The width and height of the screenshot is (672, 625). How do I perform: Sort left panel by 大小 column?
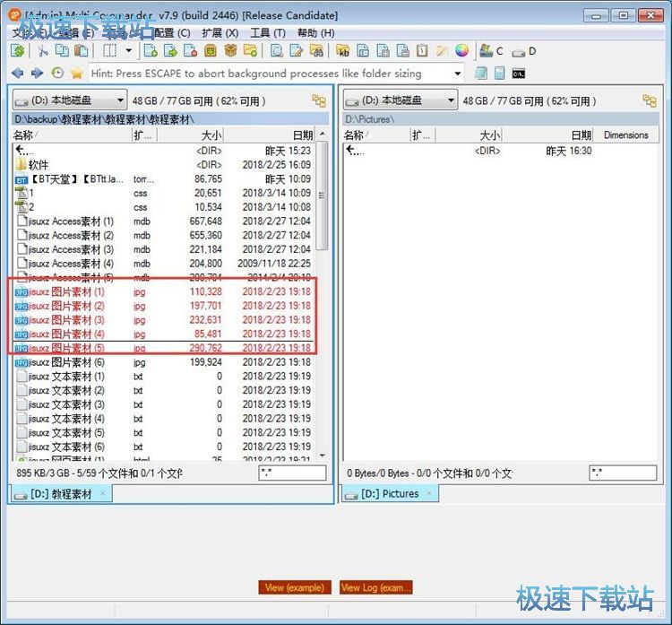(x=190, y=135)
